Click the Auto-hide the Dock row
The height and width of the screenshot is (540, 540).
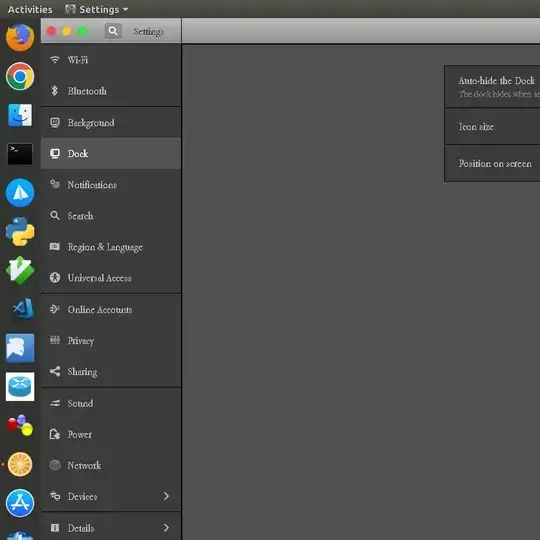pyautogui.click(x=492, y=86)
